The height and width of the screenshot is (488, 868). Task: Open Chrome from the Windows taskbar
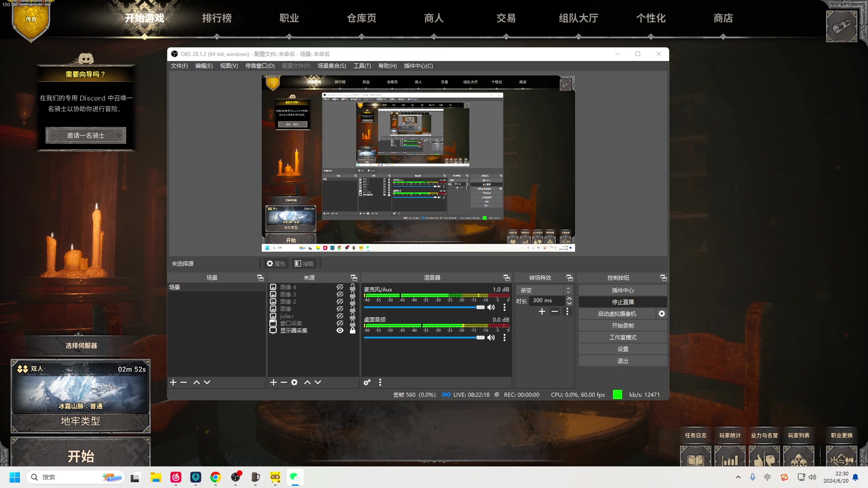pyautogui.click(x=216, y=477)
